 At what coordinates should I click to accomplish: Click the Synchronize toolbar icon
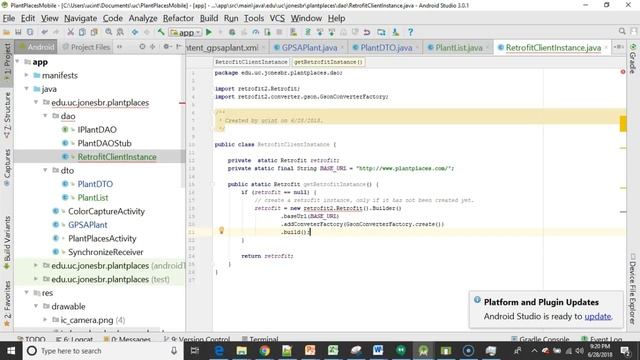coord(30,32)
